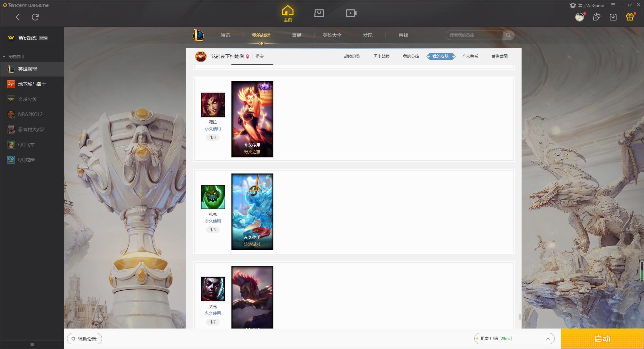This screenshot has height=349, width=644.
Task: Click the 艾克 champion portrait
Action: coord(213,289)
